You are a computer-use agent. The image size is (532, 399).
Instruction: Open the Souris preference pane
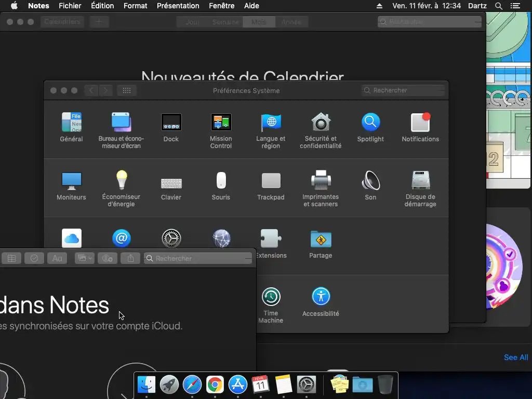coord(221,185)
